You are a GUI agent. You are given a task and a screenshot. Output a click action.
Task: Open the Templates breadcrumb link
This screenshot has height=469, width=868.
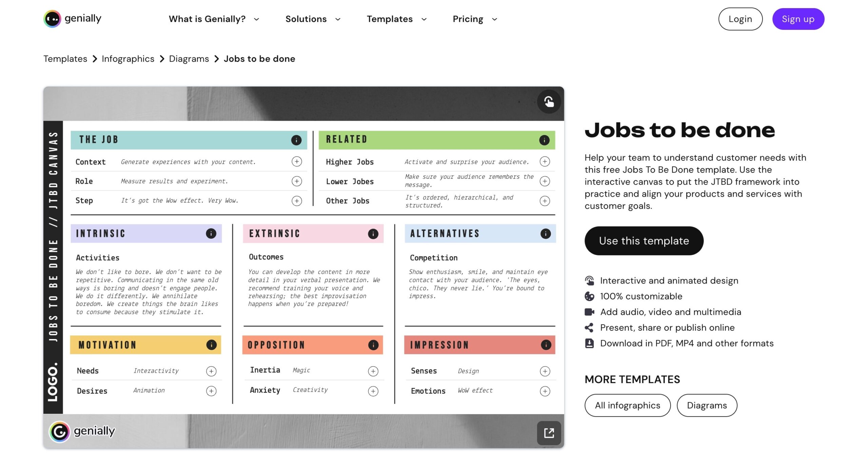point(65,58)
